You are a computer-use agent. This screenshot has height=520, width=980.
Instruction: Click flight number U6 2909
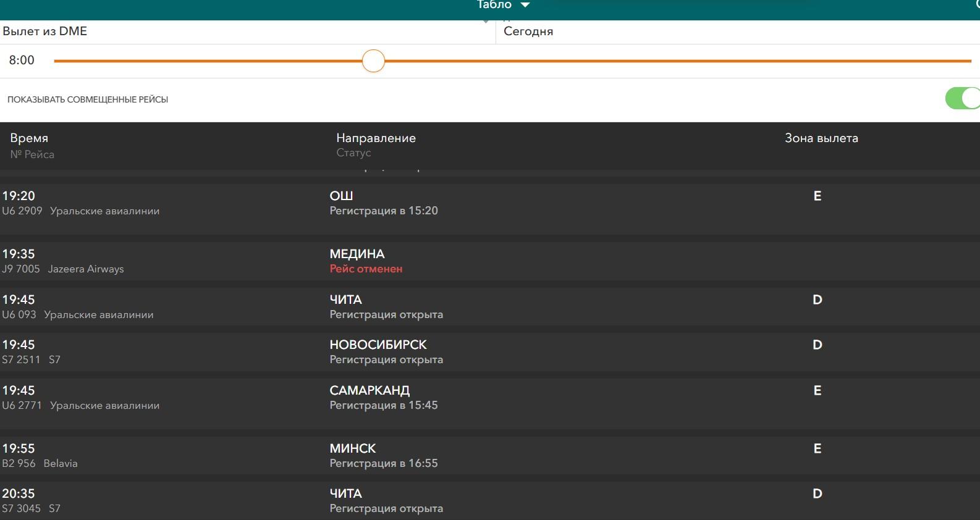pos(22,211)
